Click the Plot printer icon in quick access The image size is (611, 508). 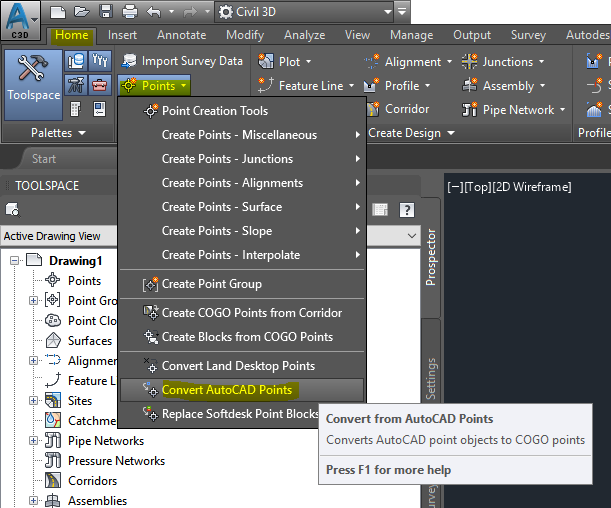click(x=130, y=12)
